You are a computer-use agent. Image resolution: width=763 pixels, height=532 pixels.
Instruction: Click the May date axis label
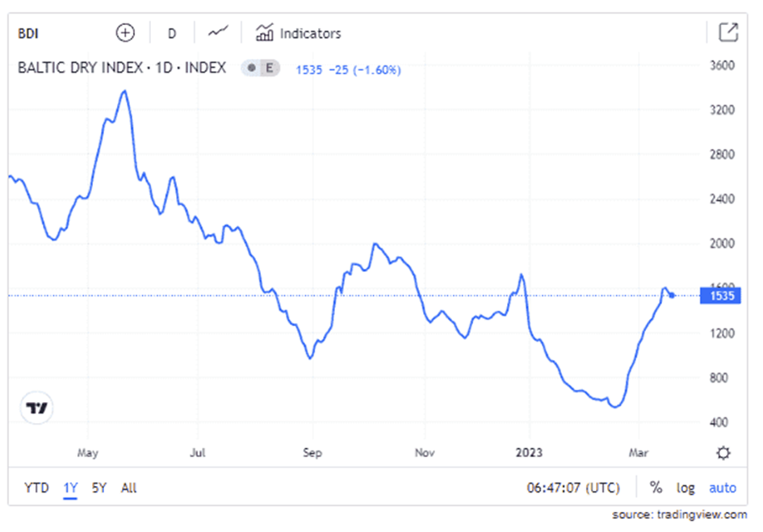pos(87,453)
